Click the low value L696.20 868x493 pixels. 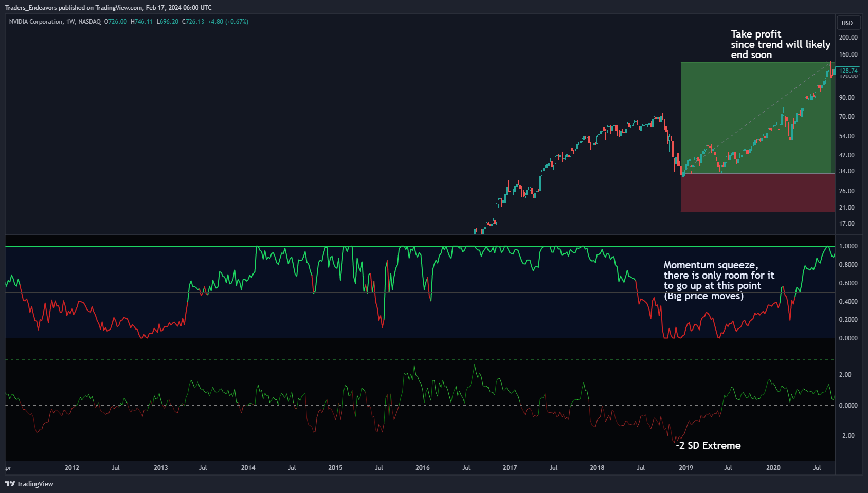(168, 22)
